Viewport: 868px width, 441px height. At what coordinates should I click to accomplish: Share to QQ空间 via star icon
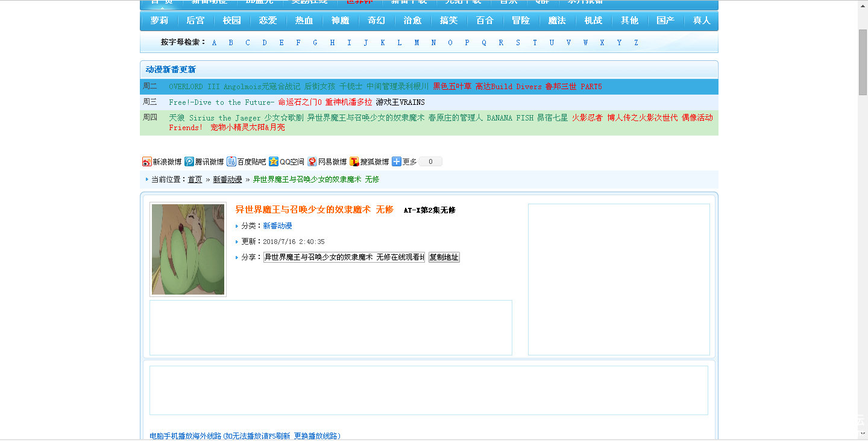[x=274, y=161]
